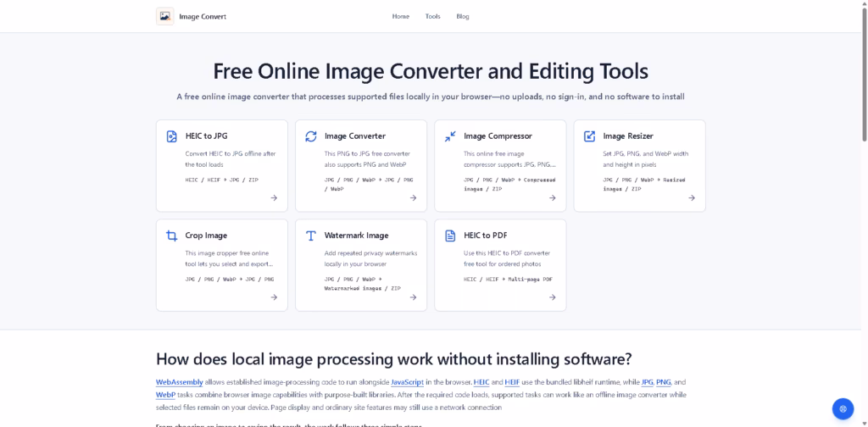
Task: Follow the WebP link in paragraph
Action: 165,395
